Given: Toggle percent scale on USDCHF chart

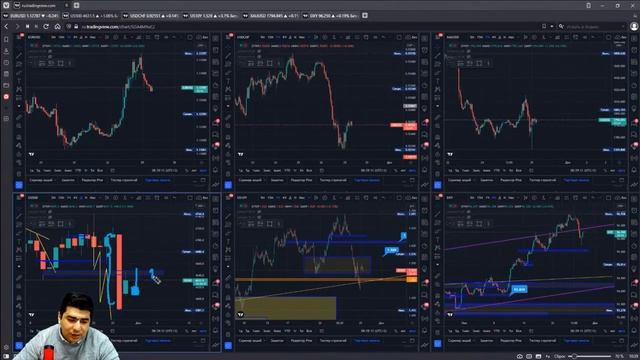Looking at the screenshot, I should click(396, 170).
